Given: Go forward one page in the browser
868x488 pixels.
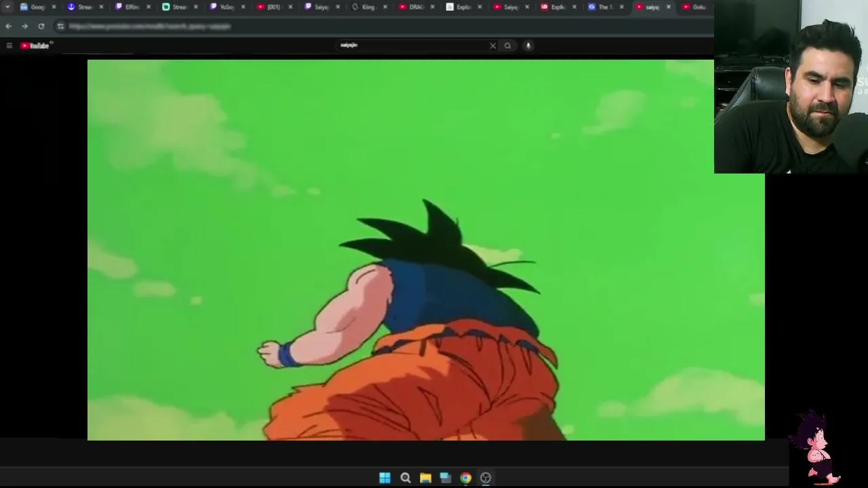Looking at the screenshot, I should click(24, 26).
